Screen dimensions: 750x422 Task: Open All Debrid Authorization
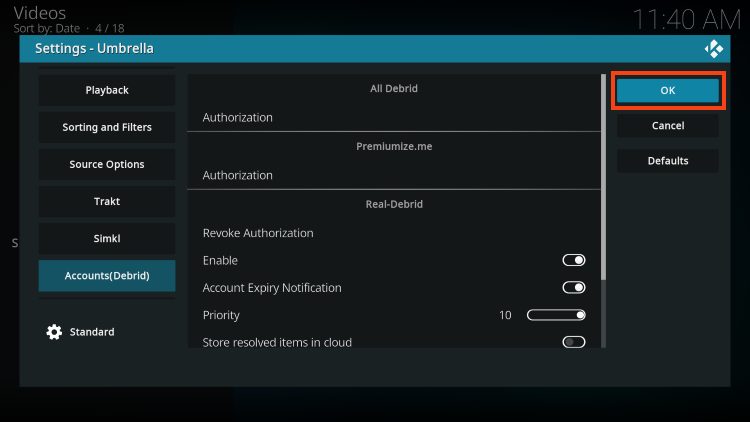click(x=395, y=117)
